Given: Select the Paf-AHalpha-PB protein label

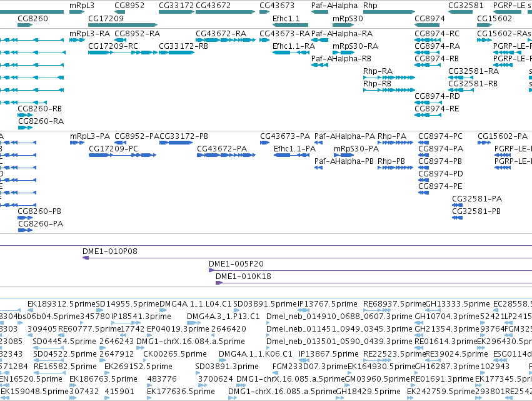Looking at the screenshot, I should [x=344, y=161].
